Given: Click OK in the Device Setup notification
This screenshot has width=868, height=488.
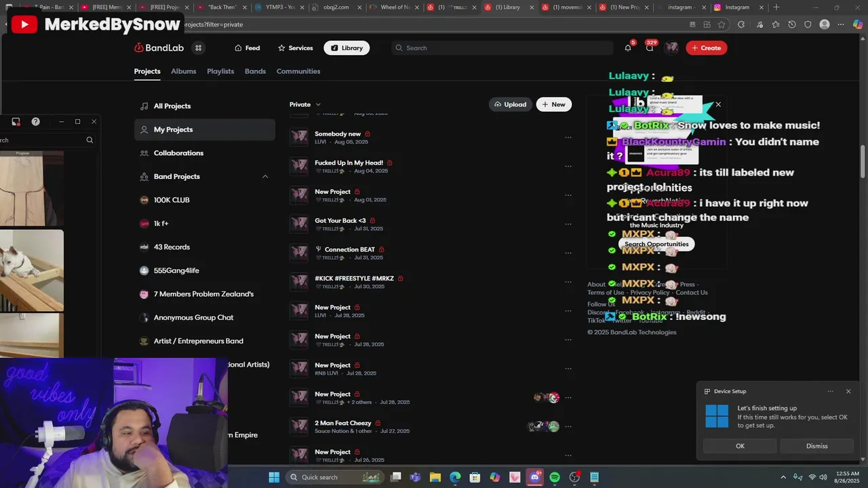Looking at the screenshot, I should pos(740,446).
